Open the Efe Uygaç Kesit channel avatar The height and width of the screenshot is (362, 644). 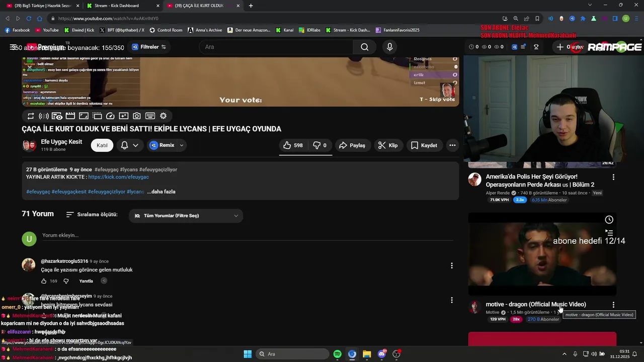coord(29,145)
